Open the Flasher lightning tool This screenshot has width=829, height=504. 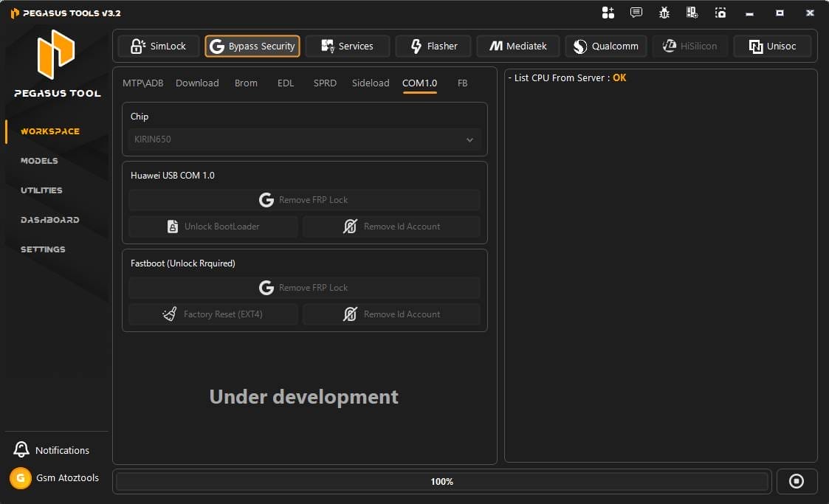click(433, 45)
